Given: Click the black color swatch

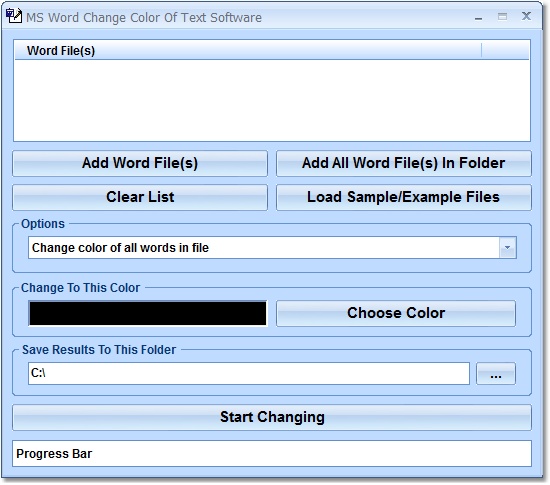Looking at the screenshot, I should [148, 313].
